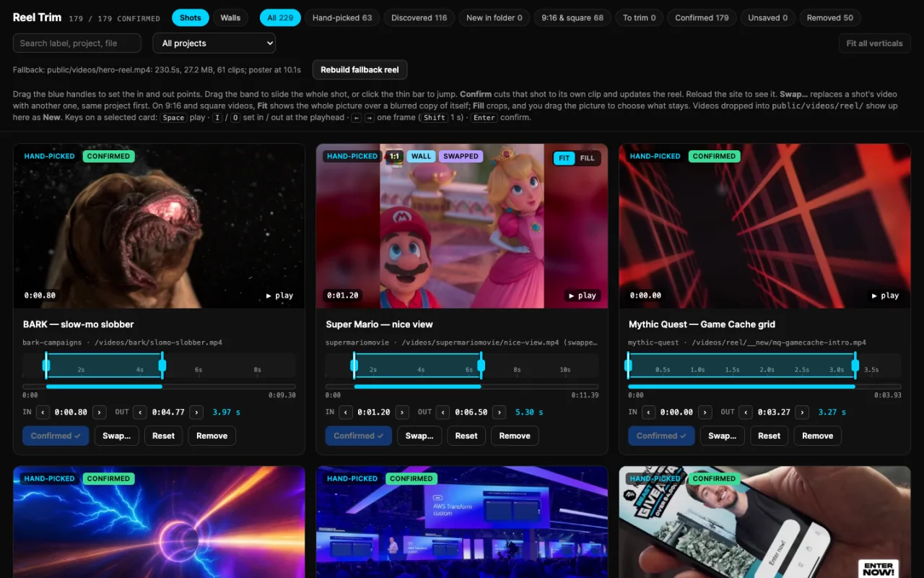Click Rebuild fallback reel button
924x578 pixels.
click(360, 70)
